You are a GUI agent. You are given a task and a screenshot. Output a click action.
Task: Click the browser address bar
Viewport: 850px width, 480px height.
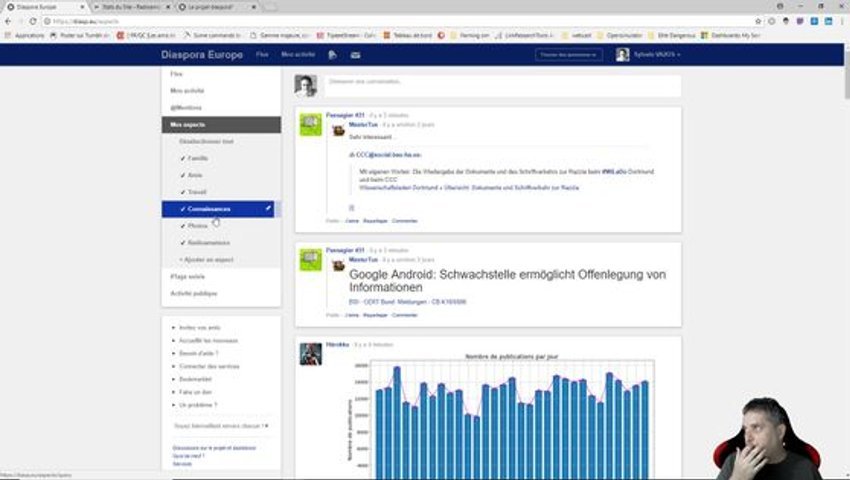pos(396,21)
